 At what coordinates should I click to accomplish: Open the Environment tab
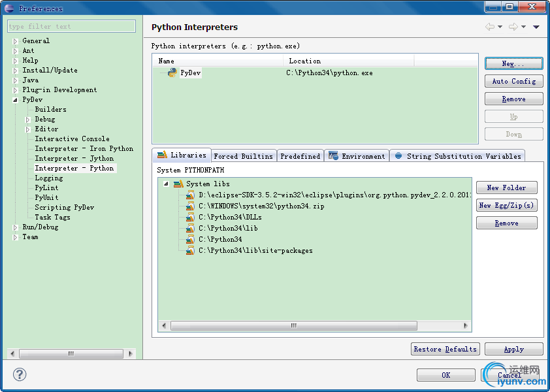pos(357,156)
